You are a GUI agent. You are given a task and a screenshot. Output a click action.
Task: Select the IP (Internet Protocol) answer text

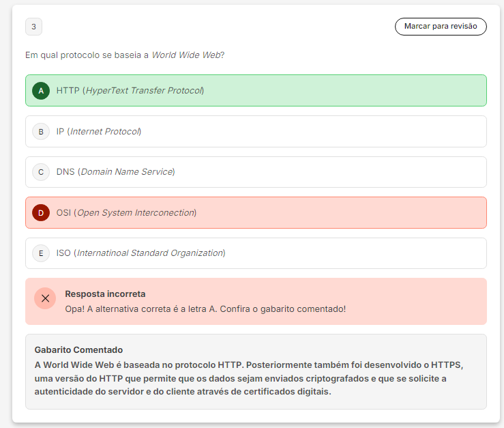point(99,132)
